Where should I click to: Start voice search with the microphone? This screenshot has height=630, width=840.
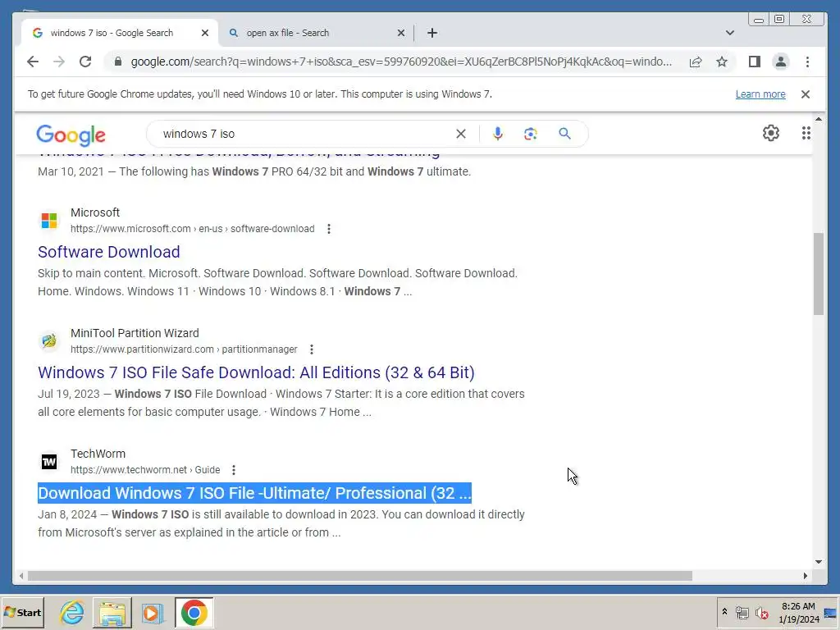click(x=498, y=134)
